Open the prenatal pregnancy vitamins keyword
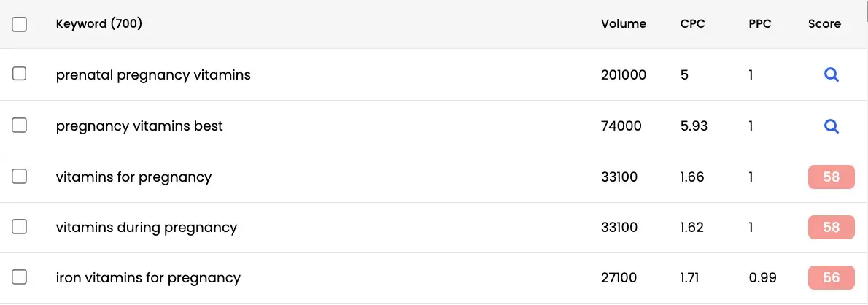The image size is (868, 305). coord(153,75)
